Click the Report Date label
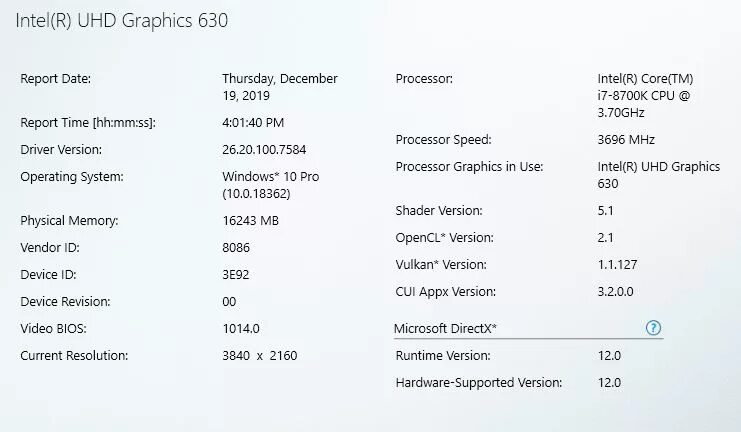The height and width of the screenshot is (432, 741). pyautogui.click(x=56, y=79)
